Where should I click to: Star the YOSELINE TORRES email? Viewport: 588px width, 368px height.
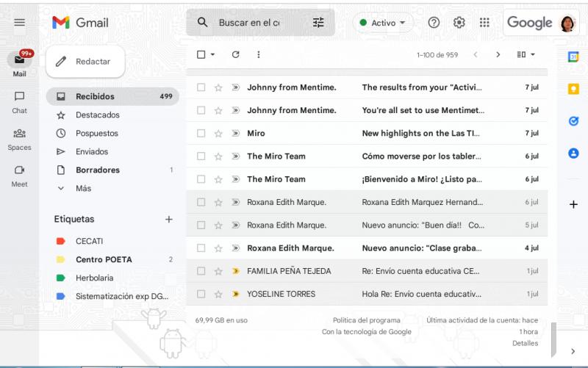coord(218,294)
